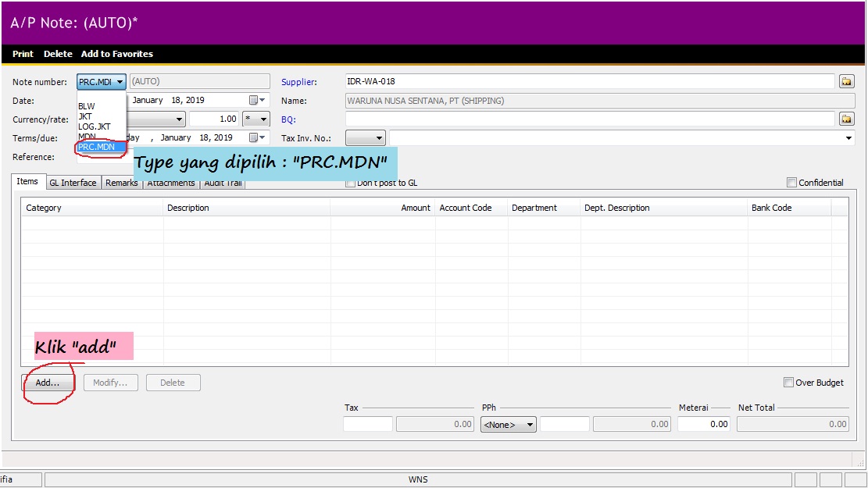Image resolution: width=868 pixels, height=488 pixels.
Task: Toggle the Confidential checkbox
Action: pos(792,183)
